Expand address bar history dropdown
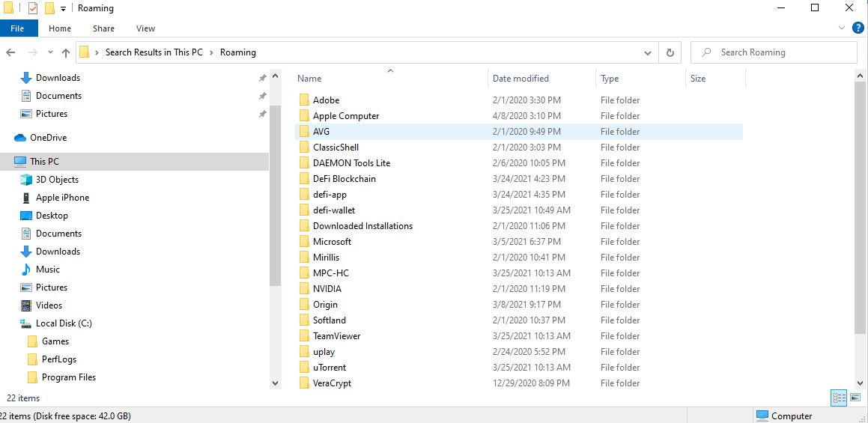This screenshot has height=423, width=868. click(648, 52)
